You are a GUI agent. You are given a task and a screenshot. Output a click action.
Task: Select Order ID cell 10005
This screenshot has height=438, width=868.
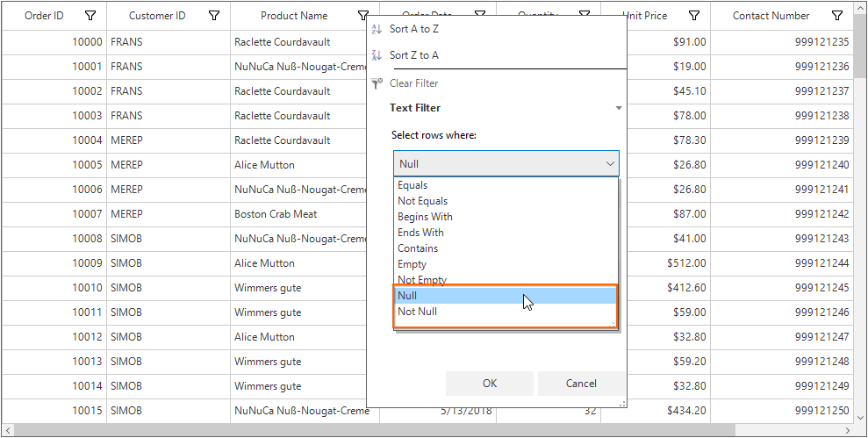[x=54, y=165]
